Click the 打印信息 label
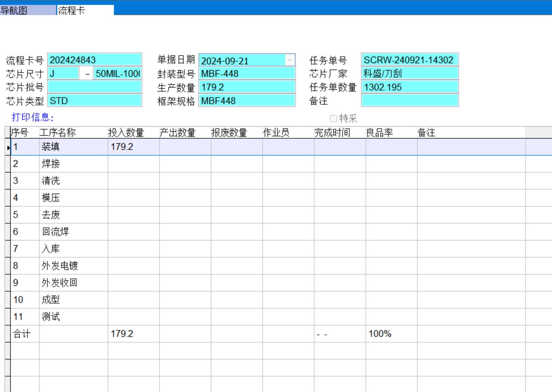Screen dimensions: 552x392 (x=33, y=117)
